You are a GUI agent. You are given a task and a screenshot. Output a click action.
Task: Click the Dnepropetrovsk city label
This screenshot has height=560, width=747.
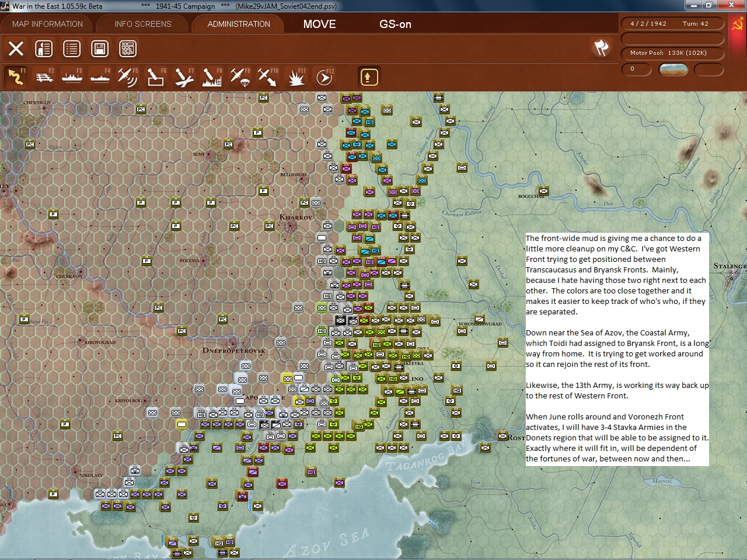click(x=233, y=351)
